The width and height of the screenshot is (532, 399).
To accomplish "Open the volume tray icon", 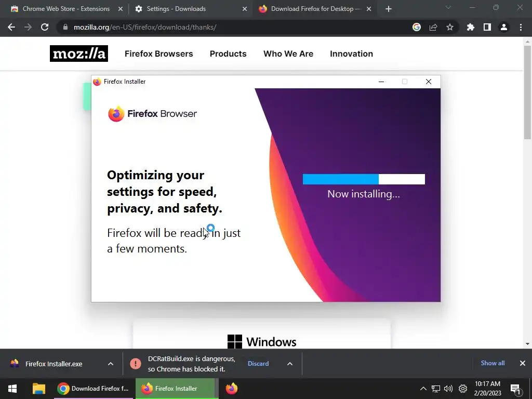I will [448, 389].
